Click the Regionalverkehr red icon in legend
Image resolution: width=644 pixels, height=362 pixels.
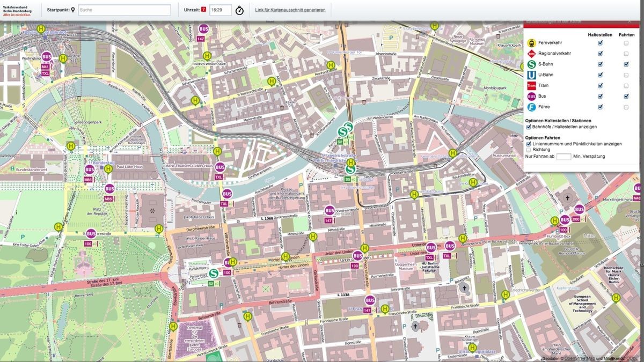[532, 54]
